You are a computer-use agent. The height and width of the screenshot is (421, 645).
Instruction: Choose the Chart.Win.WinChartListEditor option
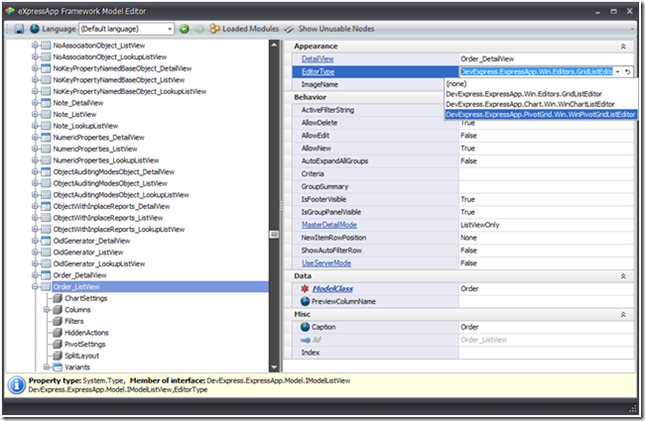click(540, 104)
